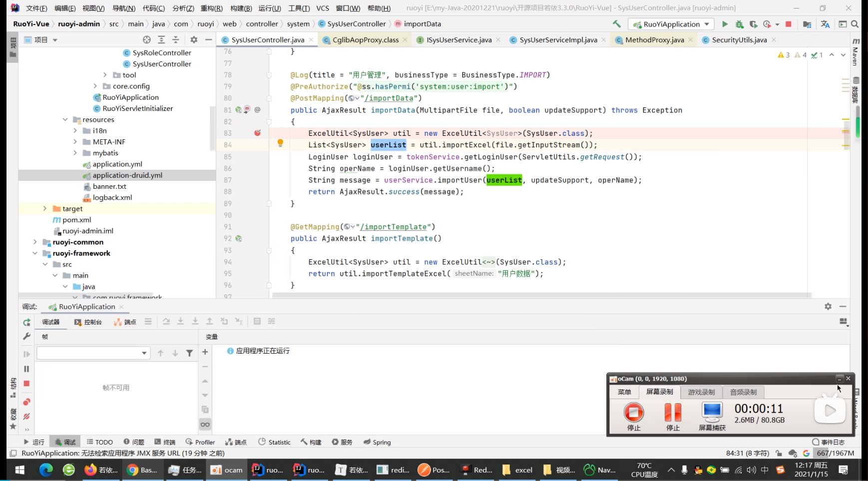
Task: Click the excel folder in the taskbar
Action: [x=517, y=470]
